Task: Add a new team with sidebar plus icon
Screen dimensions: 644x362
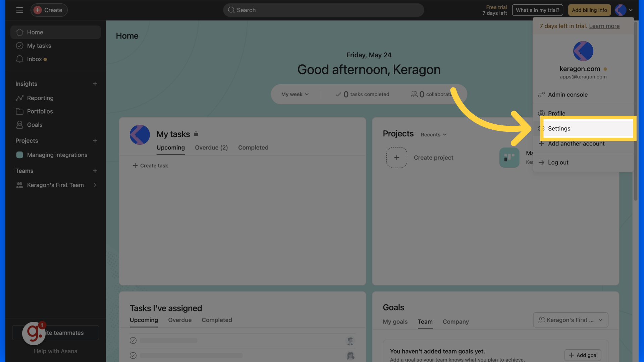Action: [x=95, y=171]
